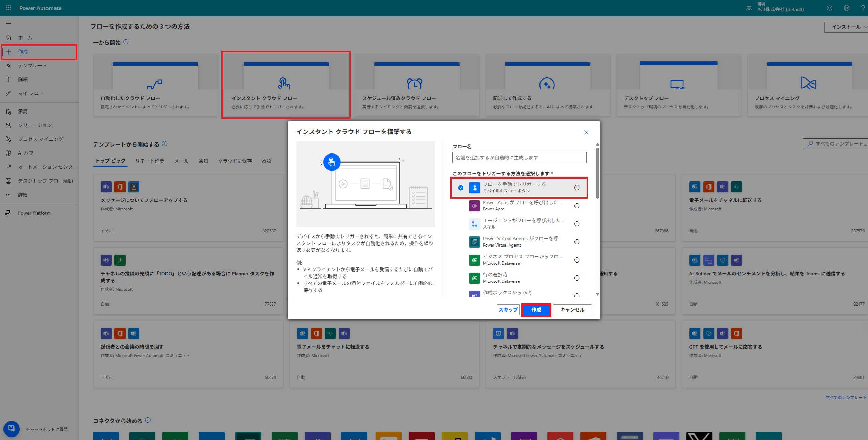Image resolution: width=868 pixels, height=440 pixels.
Task: Show info for フローを手動でトリガーする trigger
Action: point(577,188)
